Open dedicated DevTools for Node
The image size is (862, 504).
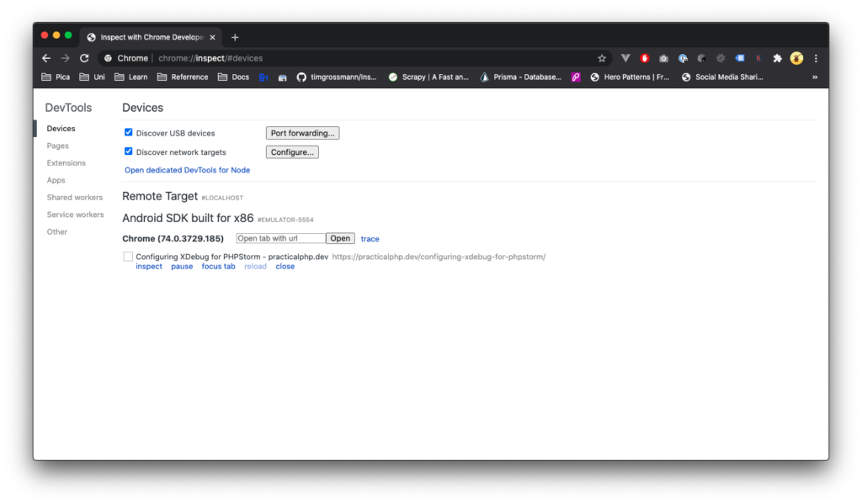point(187,170)
